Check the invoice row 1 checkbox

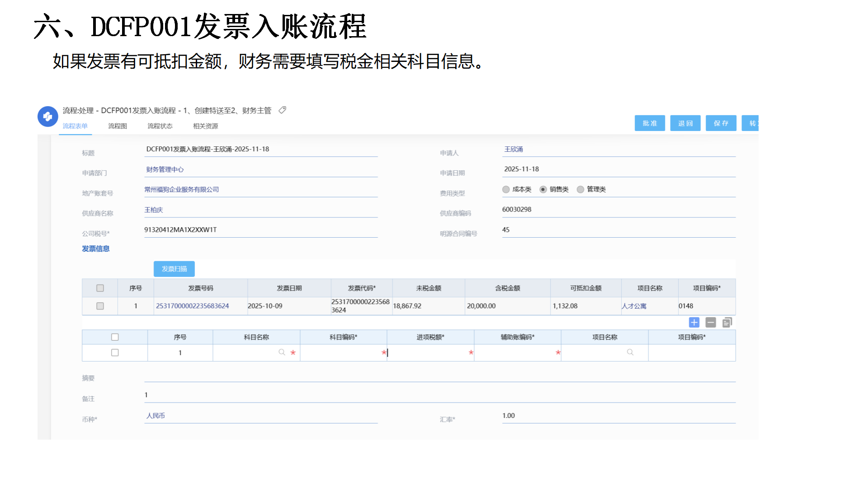click(x=100, y=306)
